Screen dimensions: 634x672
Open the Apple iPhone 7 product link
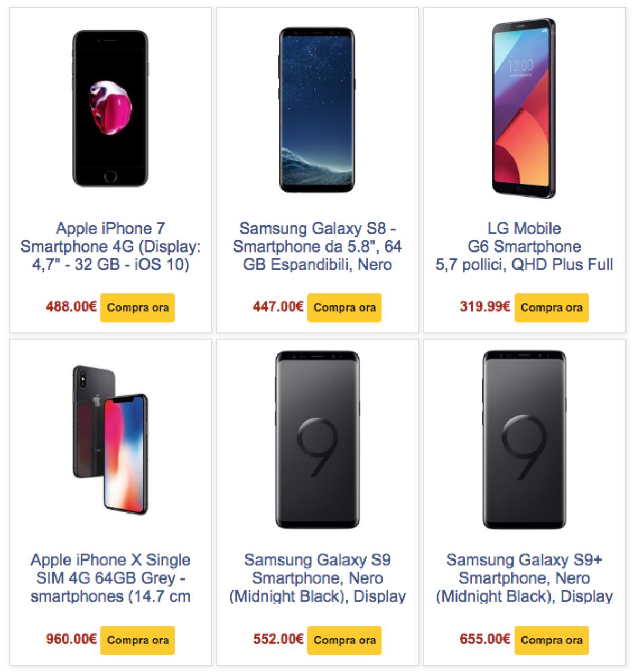(111, 246)
